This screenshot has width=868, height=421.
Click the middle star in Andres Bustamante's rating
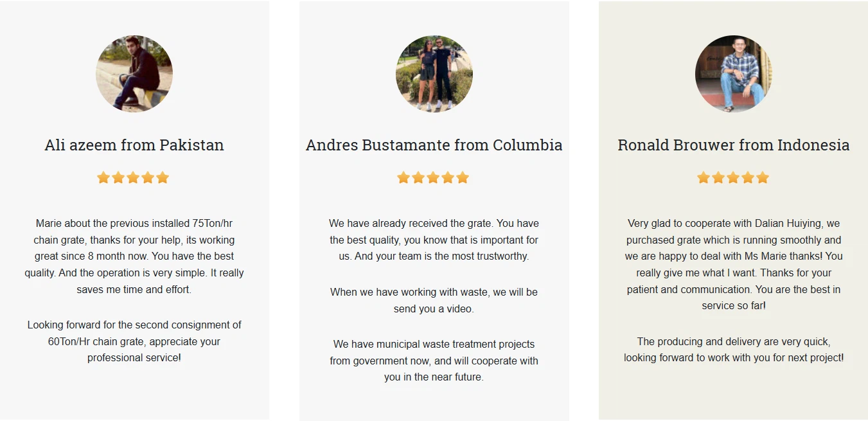[x=433, y=177]
